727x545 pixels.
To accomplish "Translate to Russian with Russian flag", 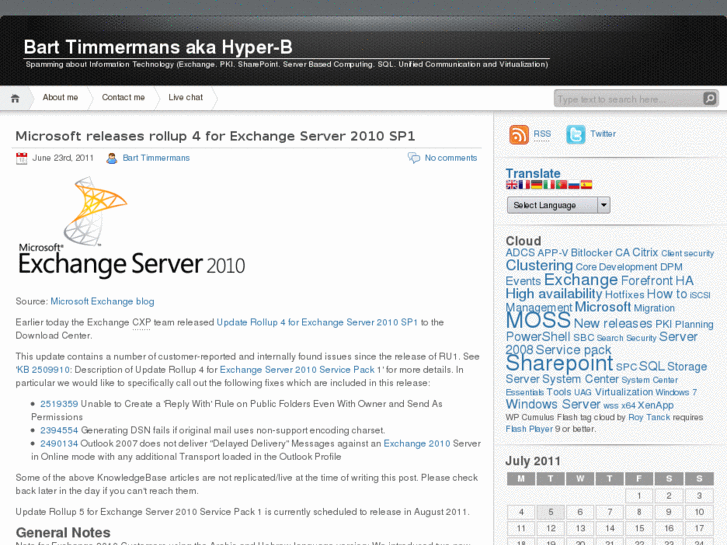I will point(574,185).
